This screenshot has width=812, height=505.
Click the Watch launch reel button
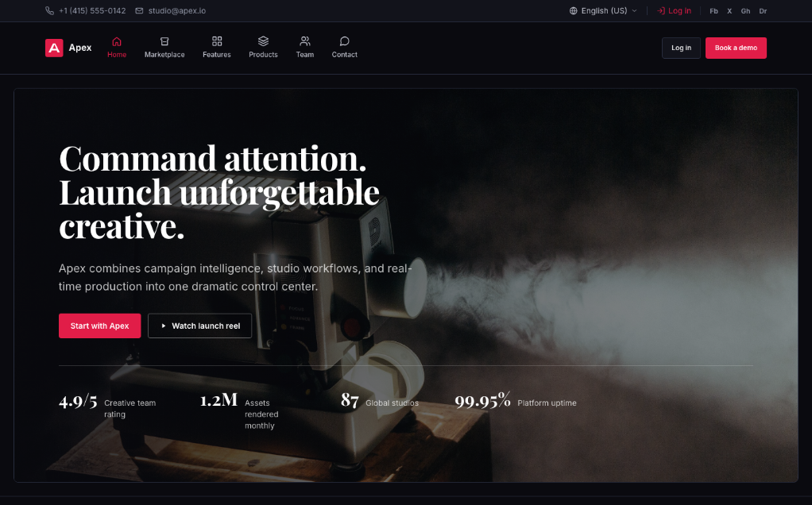click(x=200, y=326)
